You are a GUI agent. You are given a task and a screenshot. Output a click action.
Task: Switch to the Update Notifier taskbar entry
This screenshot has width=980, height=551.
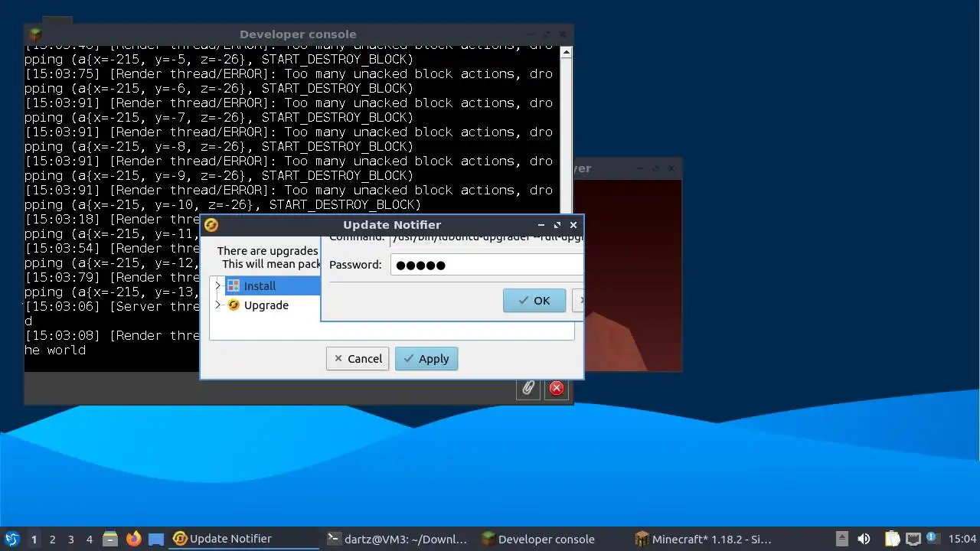(243, 539)
